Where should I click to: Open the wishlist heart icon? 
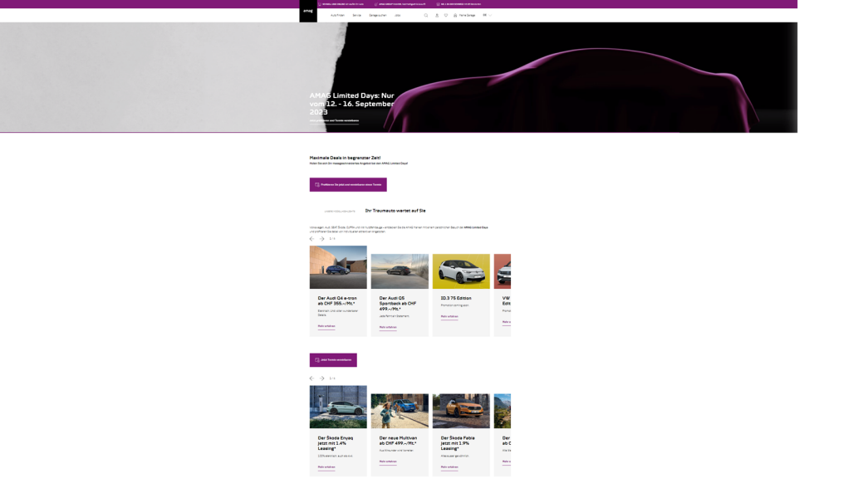click(445, 16)
